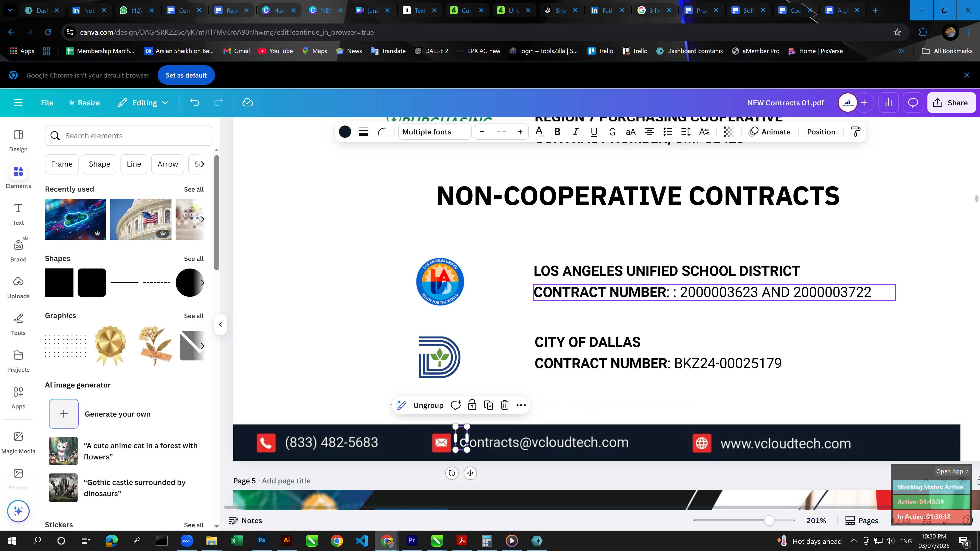Open the Tools panel
980x551 pixels.
coord(18,324)
